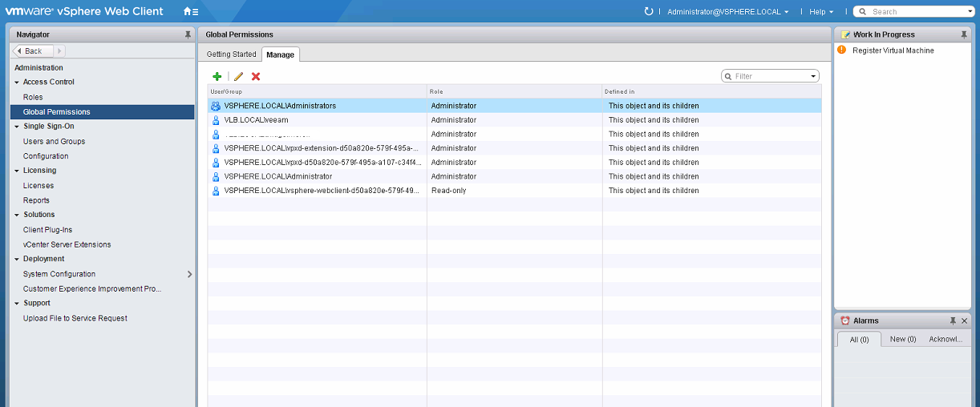Click the Read-only role cell

coord(514,191)
